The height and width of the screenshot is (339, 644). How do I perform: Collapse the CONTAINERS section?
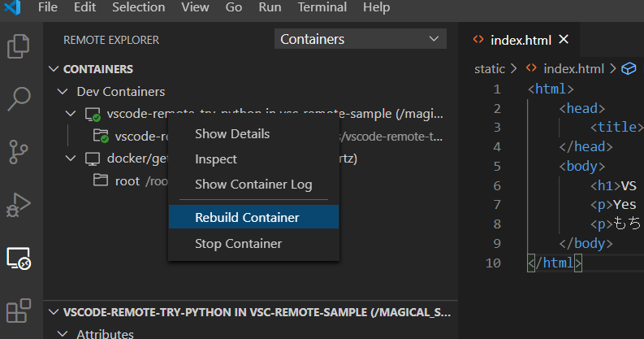tap(54, 68)
